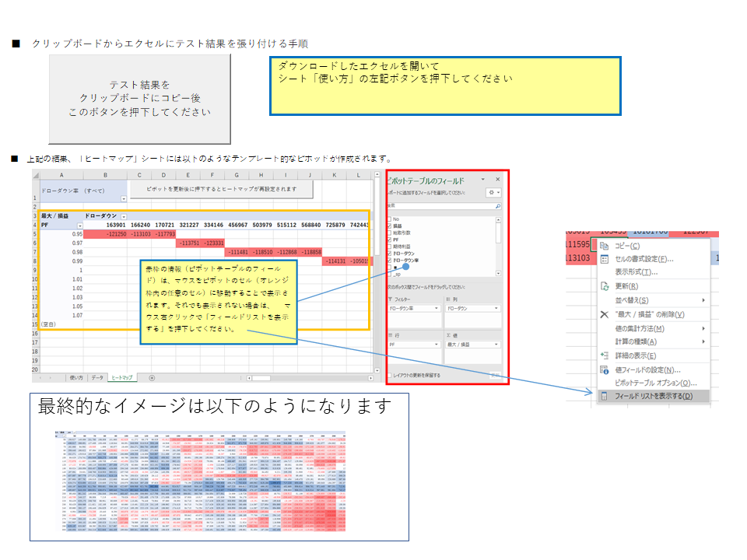Click the value field settings icon
The image size is (747, 560).
coord(604,369)
